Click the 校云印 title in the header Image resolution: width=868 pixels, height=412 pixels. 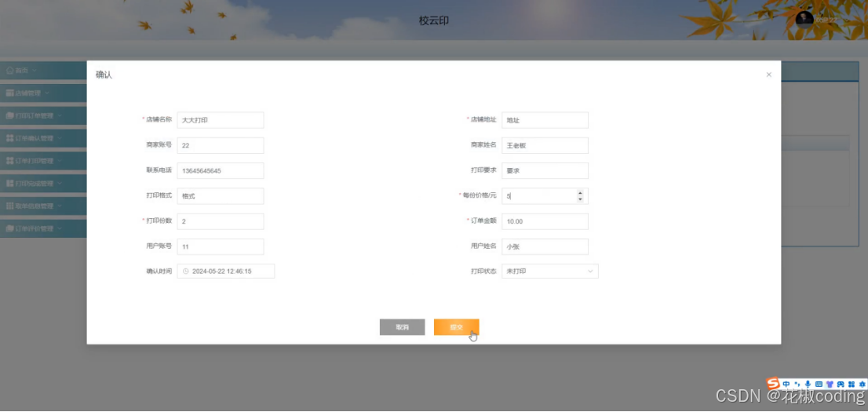434,20
